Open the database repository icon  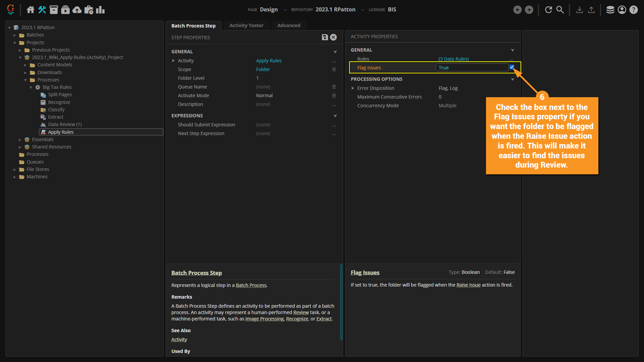pos(610,10)
